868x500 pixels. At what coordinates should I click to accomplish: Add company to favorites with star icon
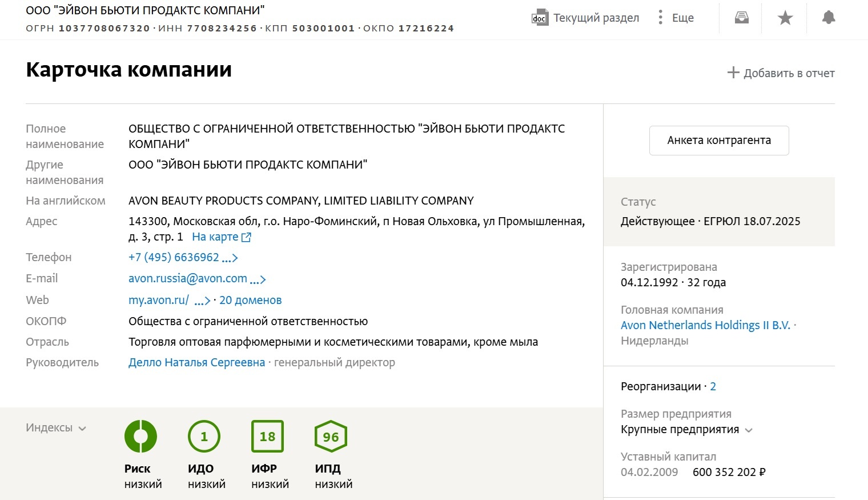785,18
